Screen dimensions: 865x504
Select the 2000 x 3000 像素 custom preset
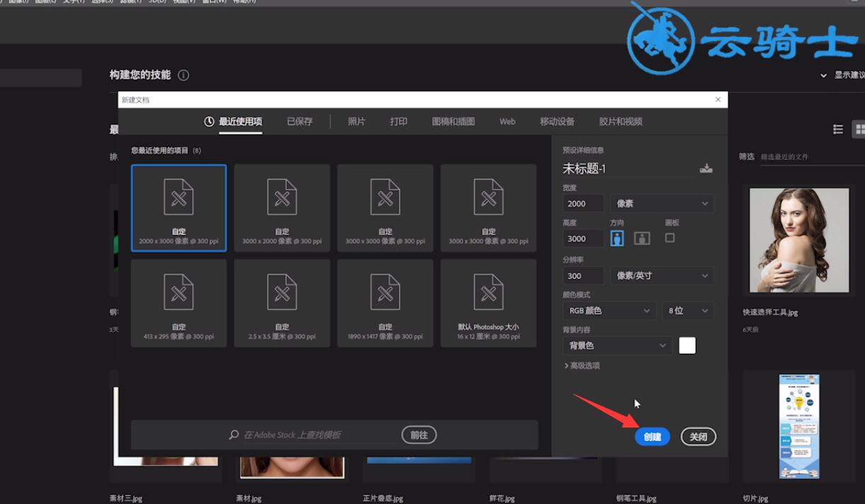click(x=179, y=208)
